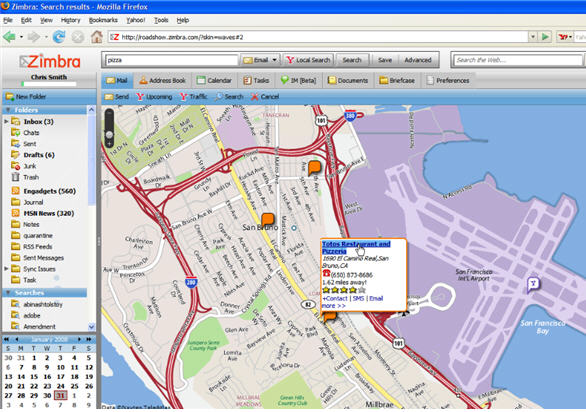Expand the Inbox folder tree
The width and height of the screenshot is (586, 412).
pyautogui.click(x=6, y=122)
